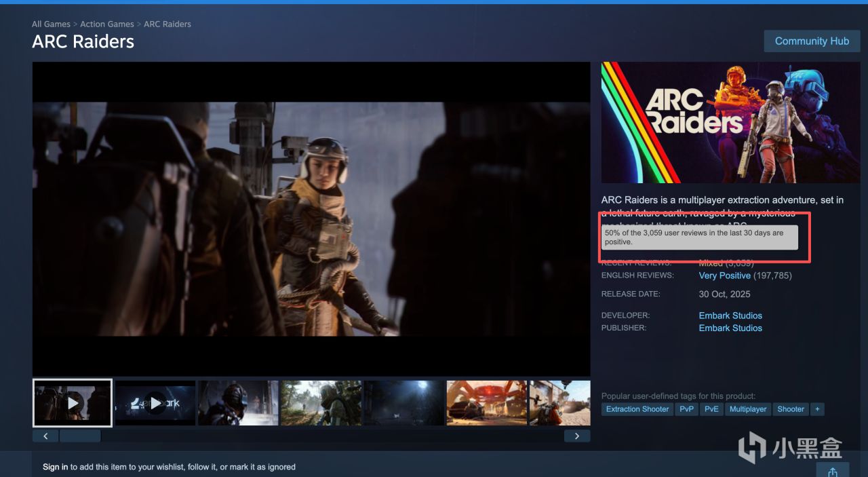The height and width of the screenshot is (477, 868).
Task: Play first trailer thumbnail
Action: pyautogui.click(x=73, y=402)
